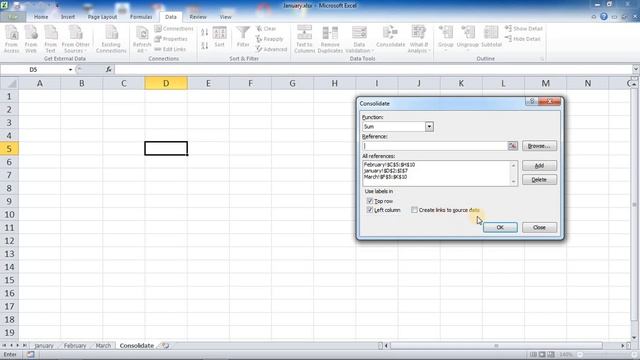
Task: Open the Review ribbon tab
Action: click(x=198, y=17)
